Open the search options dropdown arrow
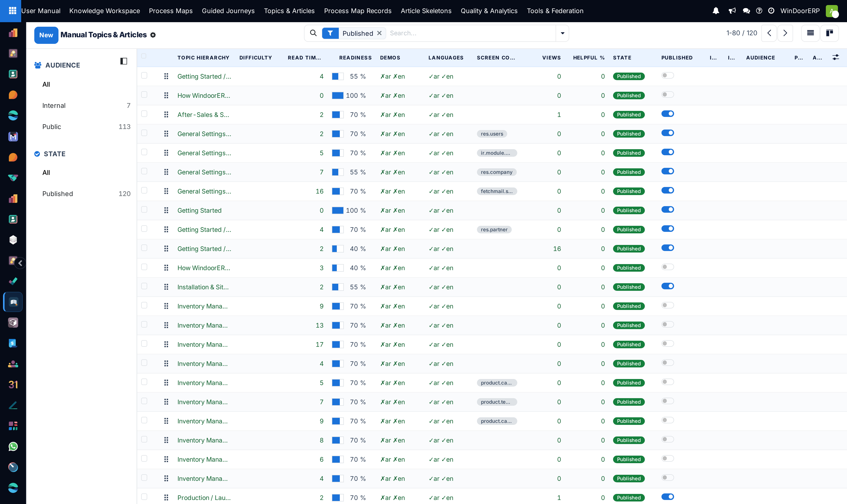The image size is (847, 504). tap(563, 33)
